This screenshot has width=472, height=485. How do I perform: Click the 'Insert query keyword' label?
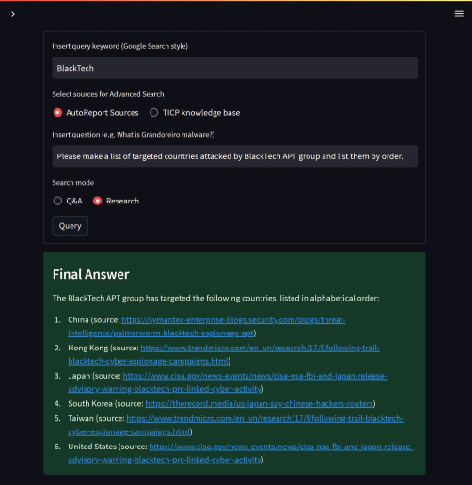[120, 46]
